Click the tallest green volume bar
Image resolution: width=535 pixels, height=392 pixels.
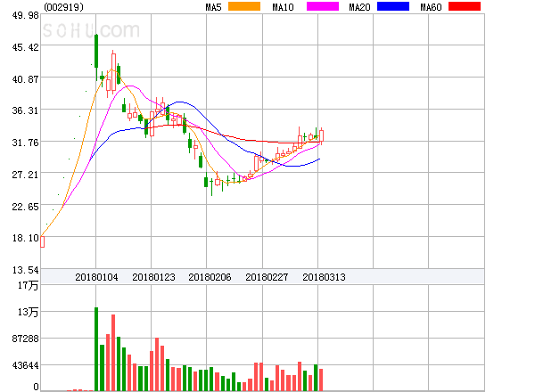(x=96, y=349)
